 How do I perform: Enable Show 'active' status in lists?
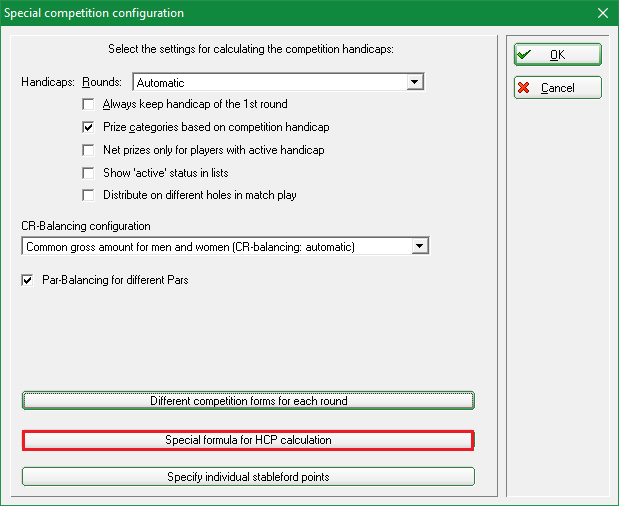tap(88, 173)
